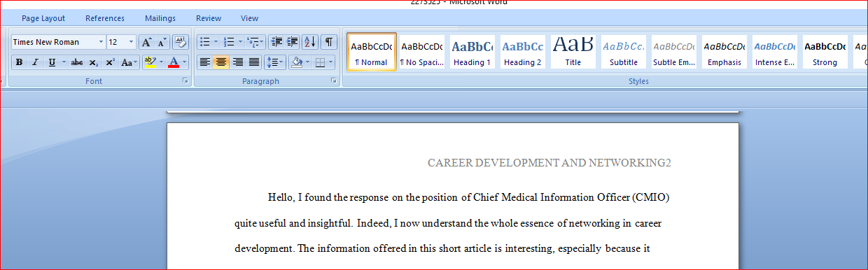
Task: Apply the Heading 1 style
Action: tap(472, 52)
